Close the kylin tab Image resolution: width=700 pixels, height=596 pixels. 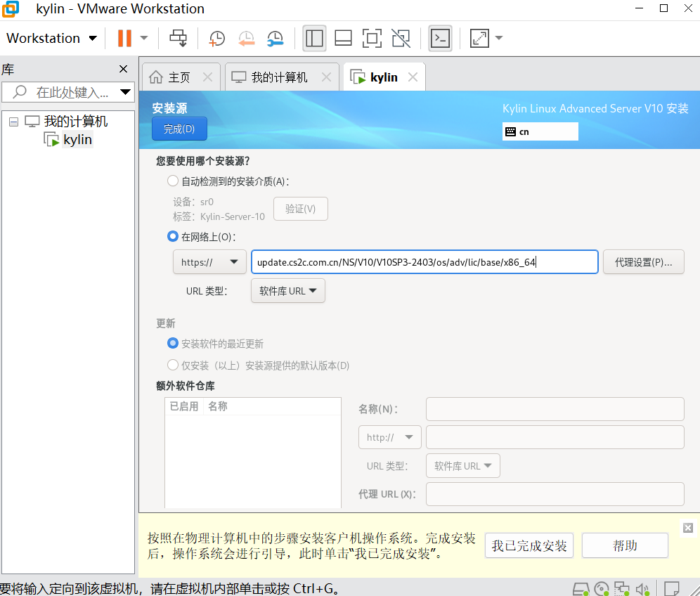[413, 77]
